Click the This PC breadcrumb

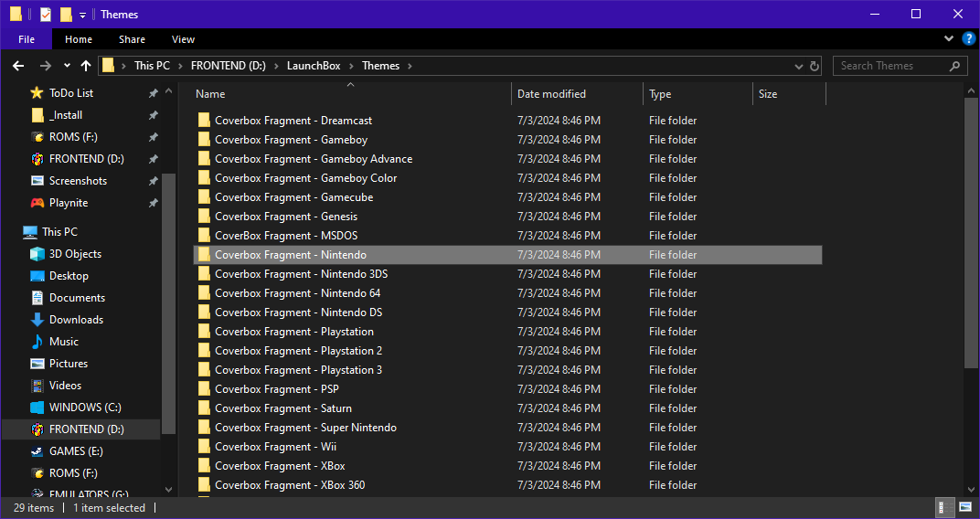[152, 66]
